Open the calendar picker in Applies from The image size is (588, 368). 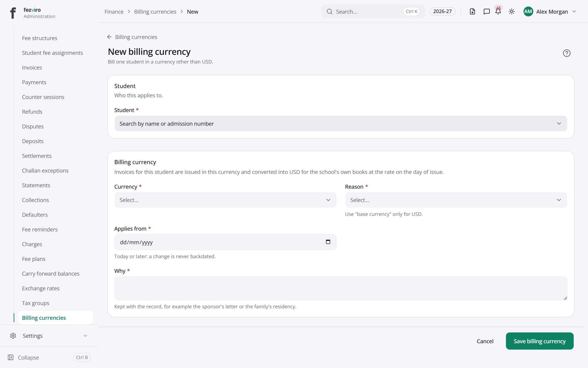328,242
